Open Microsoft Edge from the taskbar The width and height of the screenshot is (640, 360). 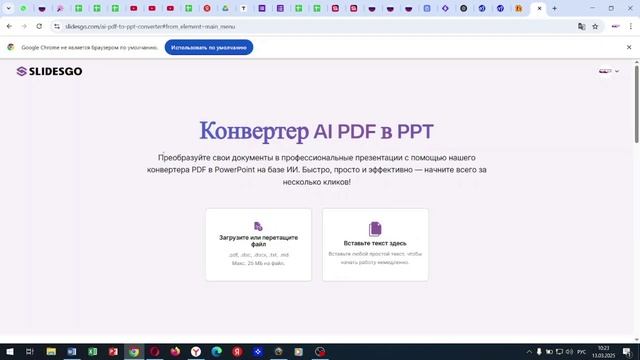[x=216, y=351]
